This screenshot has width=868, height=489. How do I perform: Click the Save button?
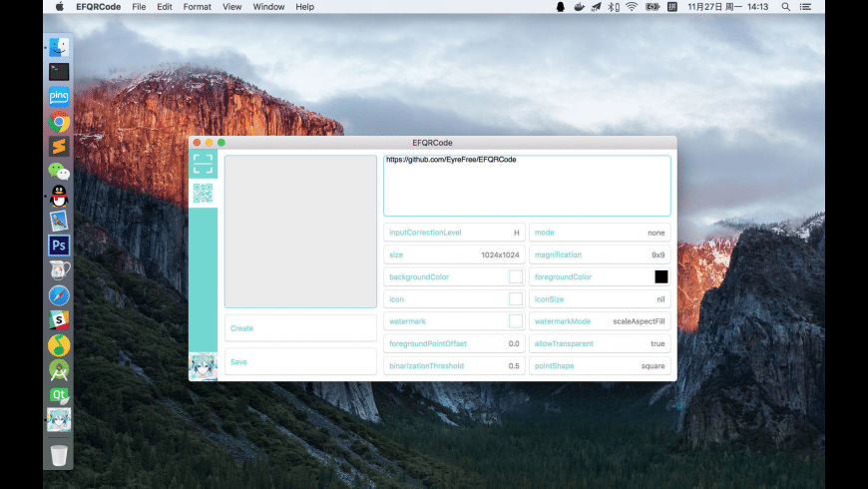pyautogui.click(x=300, y=361)
